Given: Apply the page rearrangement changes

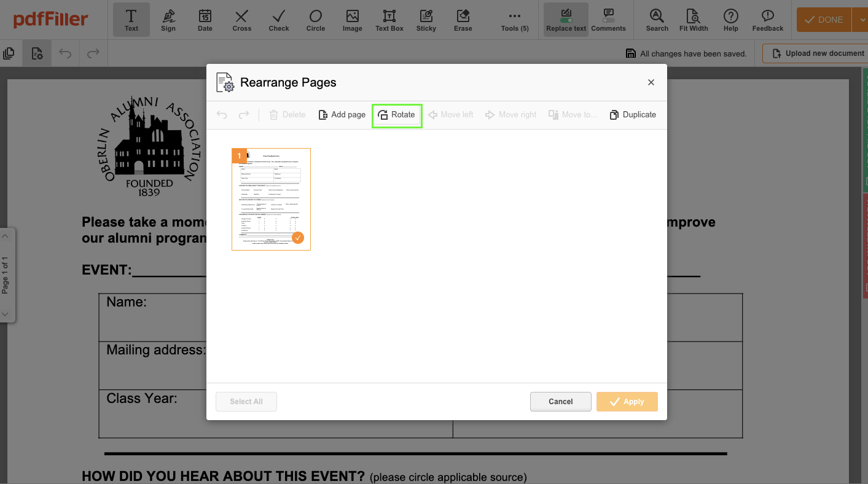Looking at the screenshot, I should [x=627, y=402].
